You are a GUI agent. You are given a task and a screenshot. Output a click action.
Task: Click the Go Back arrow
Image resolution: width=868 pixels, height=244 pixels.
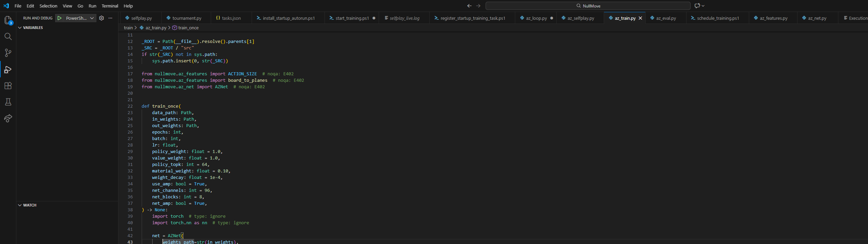pos(469,6)
